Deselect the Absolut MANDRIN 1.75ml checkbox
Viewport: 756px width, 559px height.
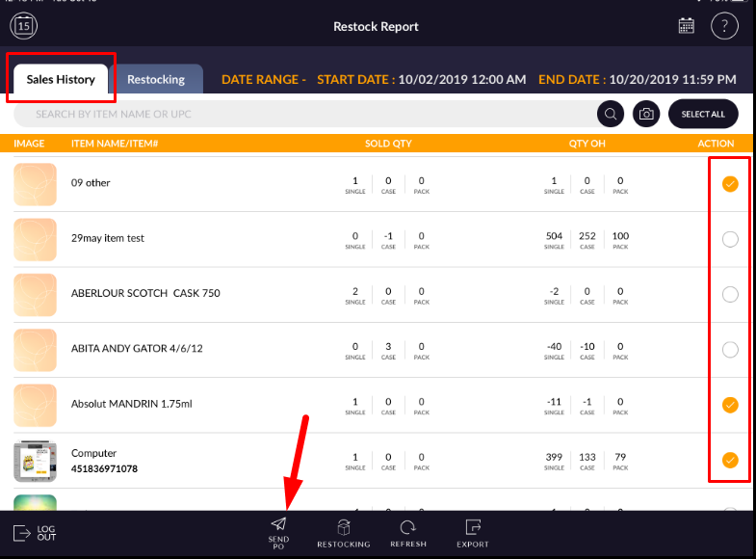click(730, 405)
